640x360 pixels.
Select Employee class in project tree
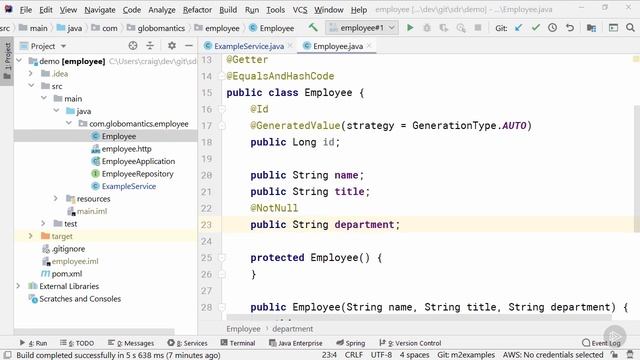(x=119, y=136)
